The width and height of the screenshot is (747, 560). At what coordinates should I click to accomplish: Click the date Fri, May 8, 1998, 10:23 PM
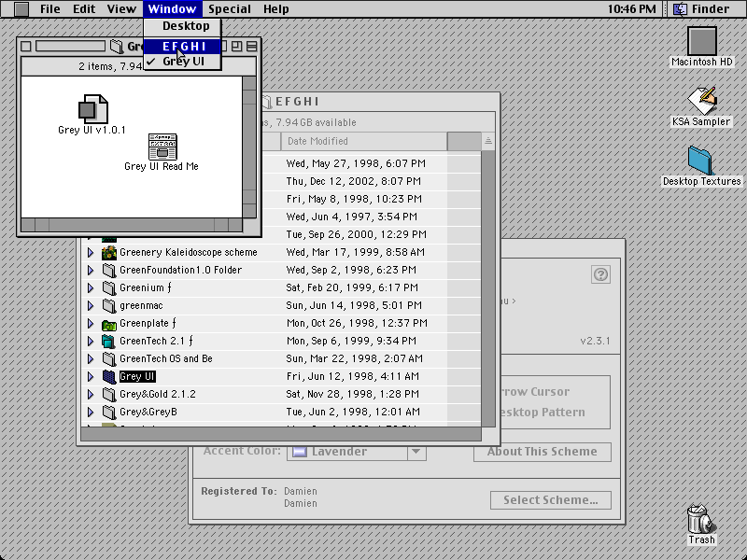pyautogui.click(x=354, y=199)
